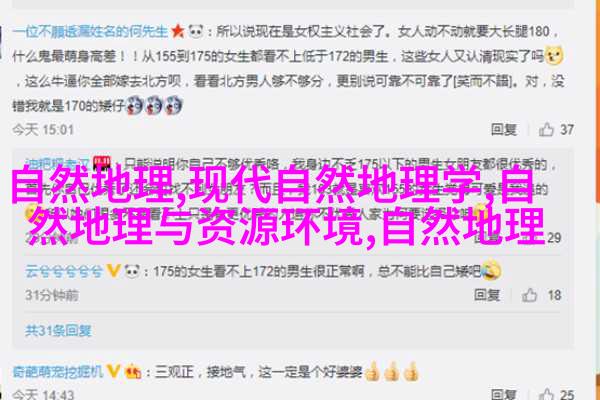The width and height of the screenshot is (600, 400).
Task: Click the V verified badge beside 奇葩萌宠挖掘机
Action: (x=113, y=371)
